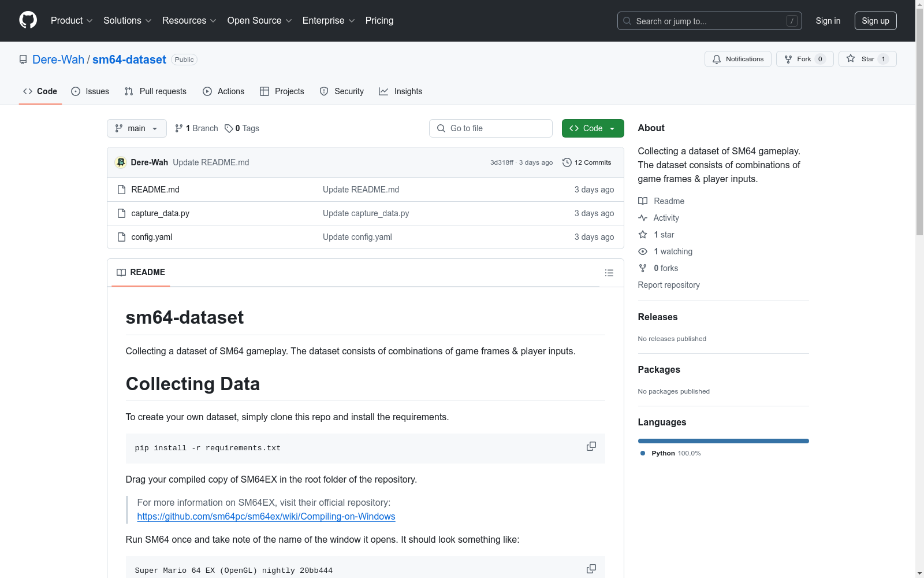Image resolution: width=924 pixels, height=578 pixels.
Task: Switch to the Actions tab
Action: point(223,91)
